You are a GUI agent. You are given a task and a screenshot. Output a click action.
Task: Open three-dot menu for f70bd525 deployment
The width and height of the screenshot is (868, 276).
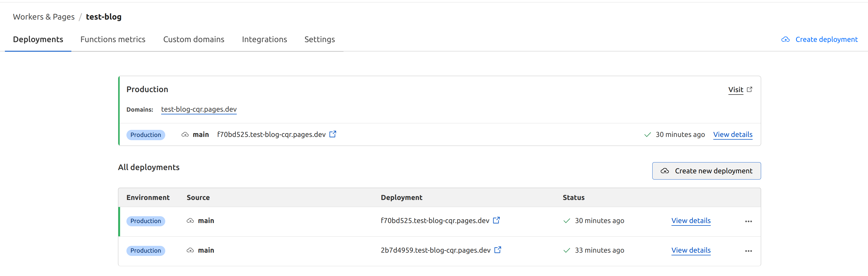tap(748, 221)
